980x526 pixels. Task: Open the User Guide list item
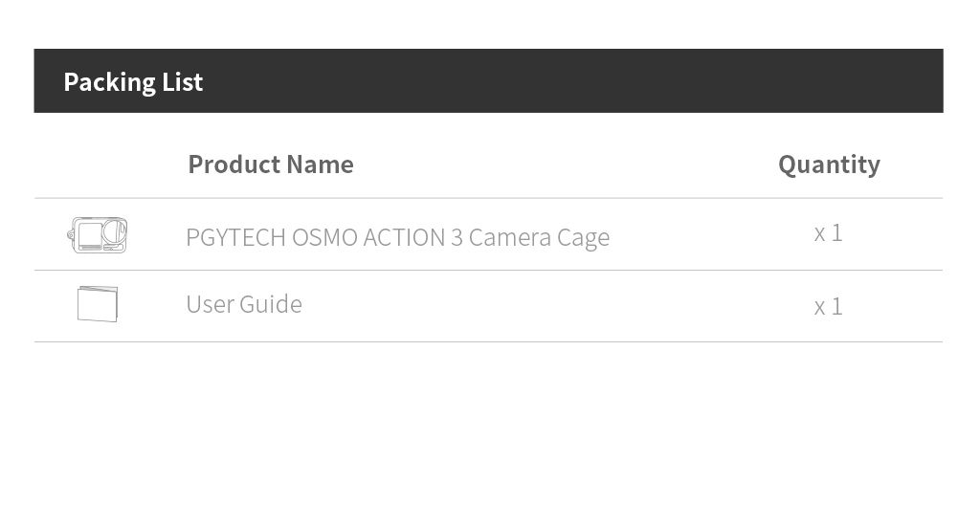pos(244,304)
